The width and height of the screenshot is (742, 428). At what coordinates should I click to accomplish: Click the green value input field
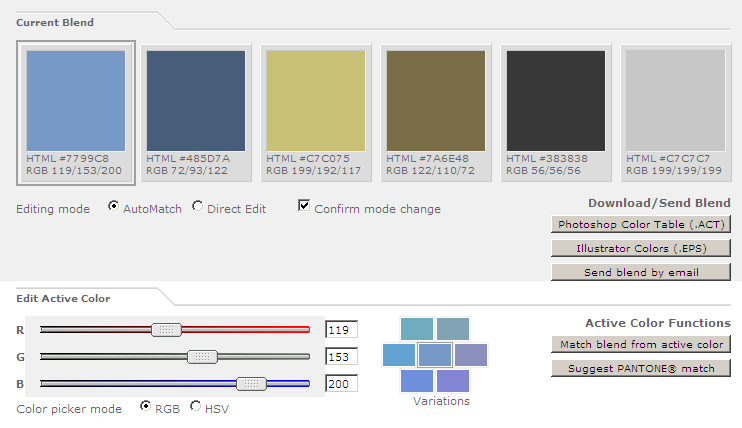[x=342, y=357]
